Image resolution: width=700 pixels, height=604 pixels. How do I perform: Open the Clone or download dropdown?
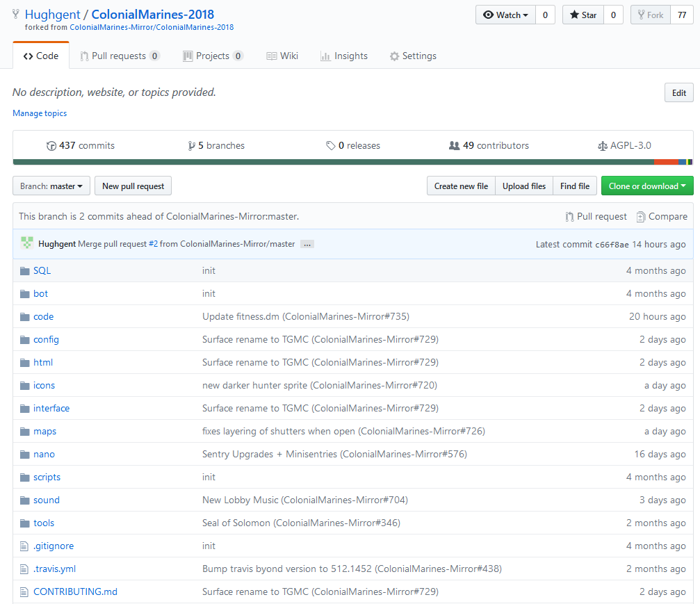tap(647, 186)
